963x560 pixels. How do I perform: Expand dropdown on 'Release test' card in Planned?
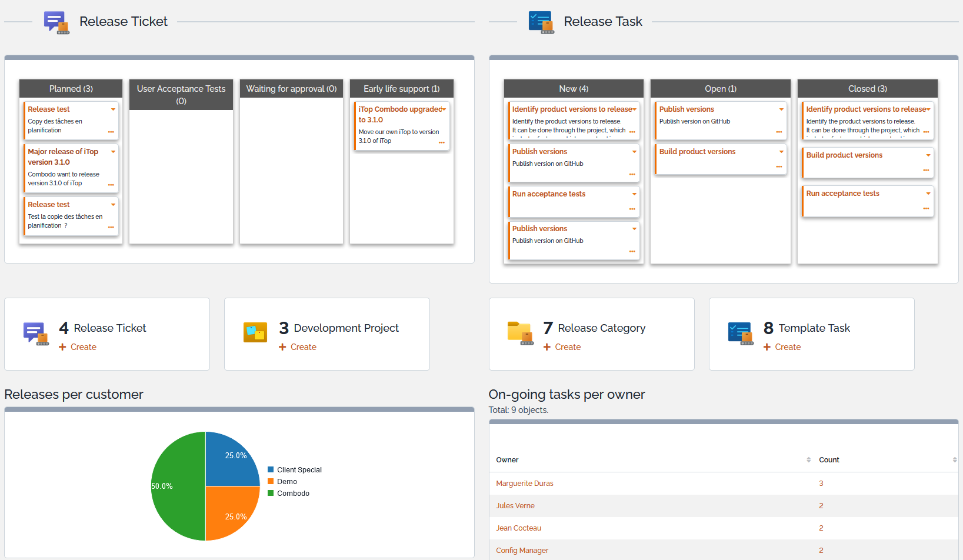112,109
